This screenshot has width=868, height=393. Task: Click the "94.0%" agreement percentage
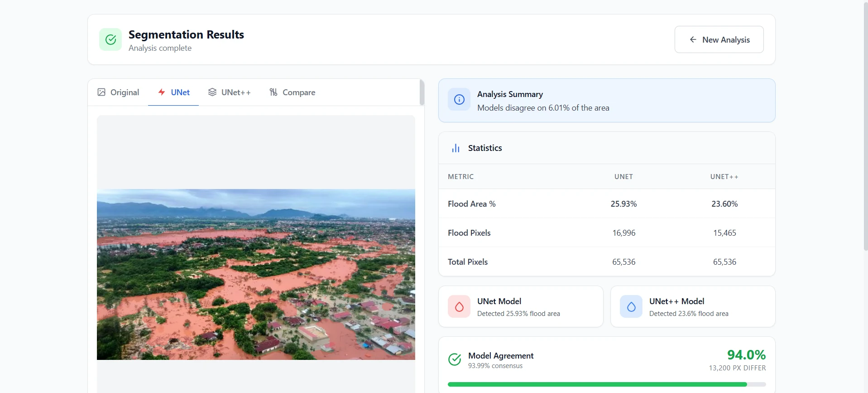pos(746,355)
